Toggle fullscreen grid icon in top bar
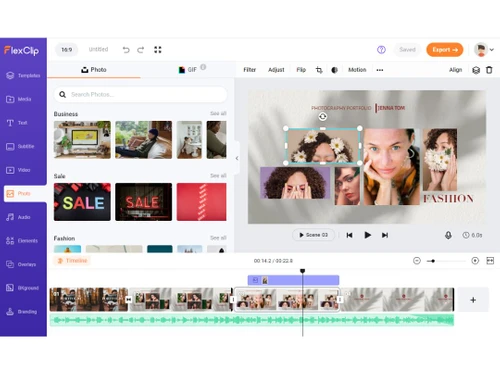 pyautogui.click(x=158, y=50)
